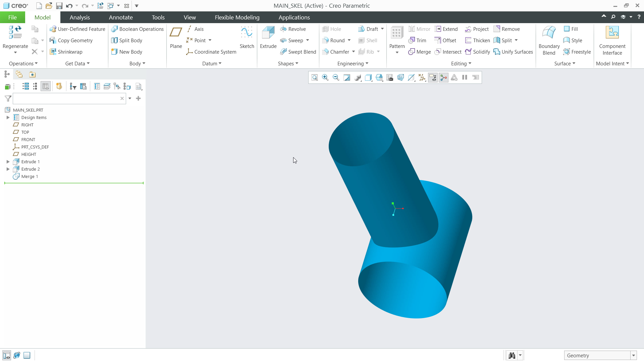Click the Unify Surfaces tool
This screenshot has height=362, width=644.
[x=513, y=52]
